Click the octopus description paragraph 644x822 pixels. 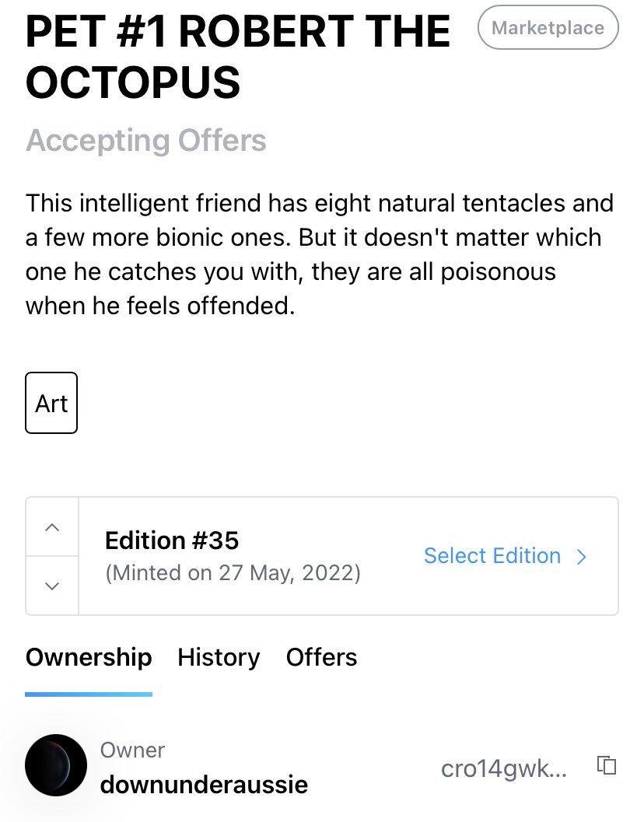coord(320,254)
